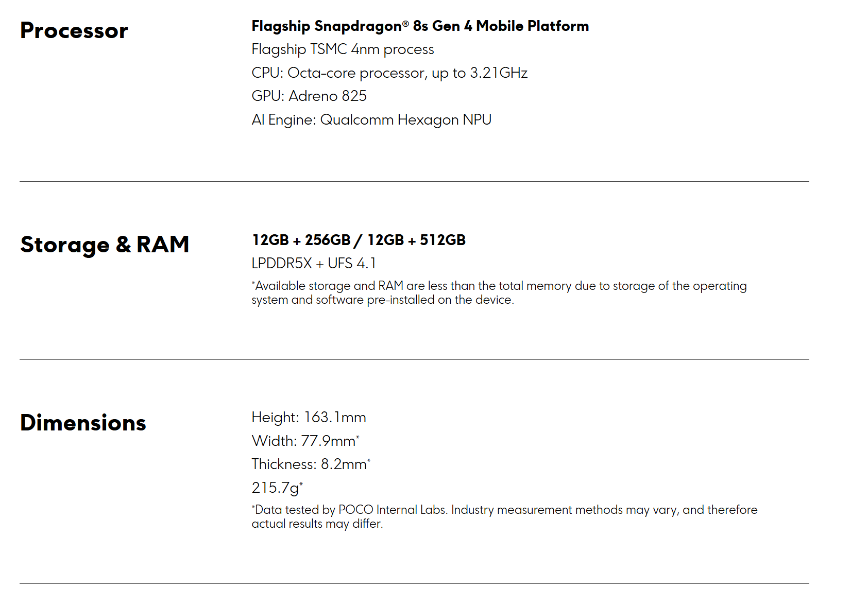Viewport: 868px width, 605px height.
Task: Click the divider line below Processor section
Action: tap(414, 181)
